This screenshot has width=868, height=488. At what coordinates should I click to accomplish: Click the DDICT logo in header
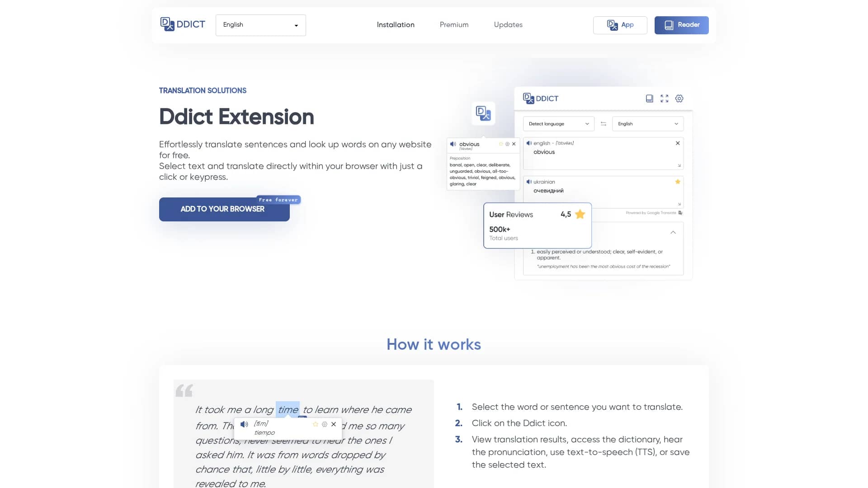click(x=183, y=24)
